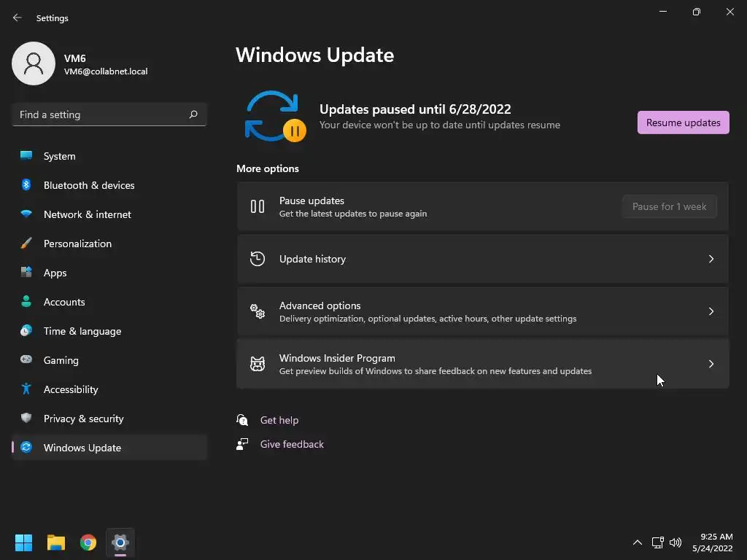Screen dimensions: 747x560
Task: Click the back arrow in Settings header
Action: tap(18, 17)
